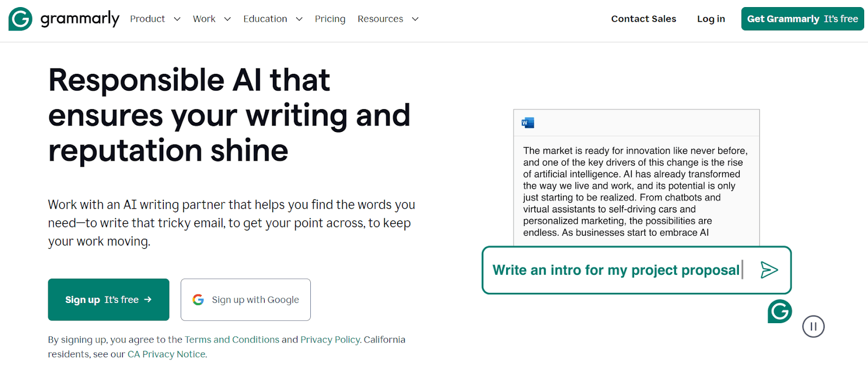Click the send arrow icon in prompt box
Image resolution: width=868 pixels, height=372 pixels.
point(769,270)
